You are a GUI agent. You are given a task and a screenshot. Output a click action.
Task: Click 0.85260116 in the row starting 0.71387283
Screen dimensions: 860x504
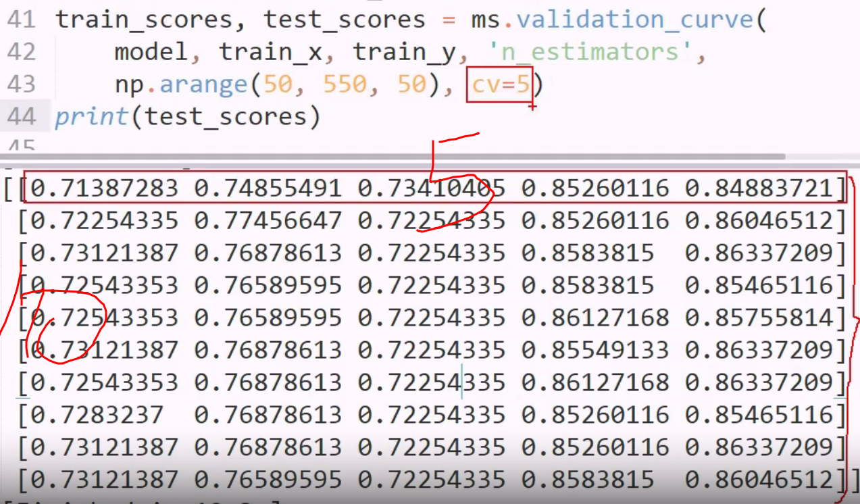point(595,187)
